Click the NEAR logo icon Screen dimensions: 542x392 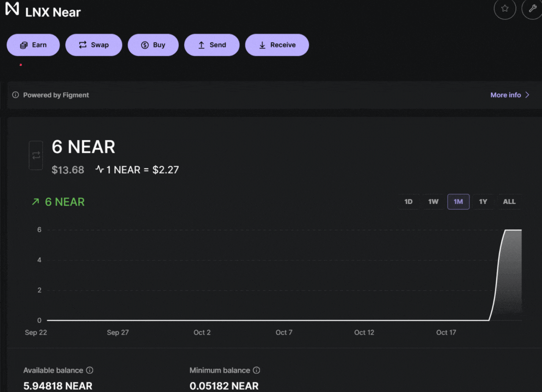(12, 9)
